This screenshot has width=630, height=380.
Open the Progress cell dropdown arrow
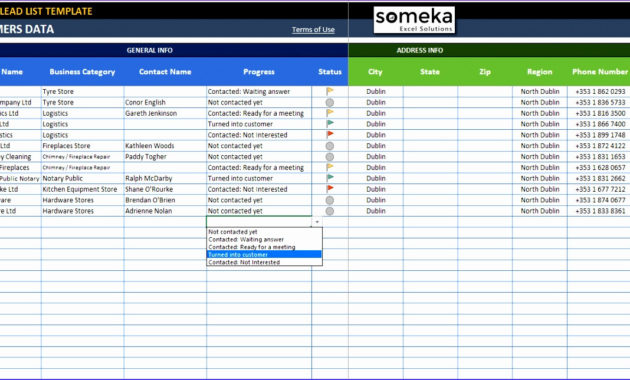pyautogui.click(x=317, y=222)
